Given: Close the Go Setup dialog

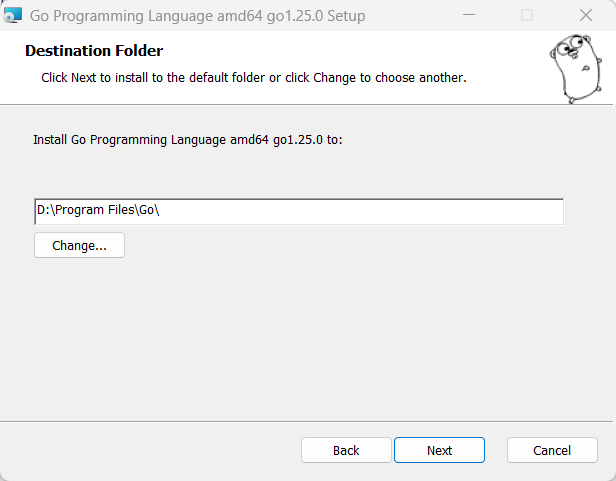Looking at the screenshot, I should pyautogui.click(x=585, y=16).
